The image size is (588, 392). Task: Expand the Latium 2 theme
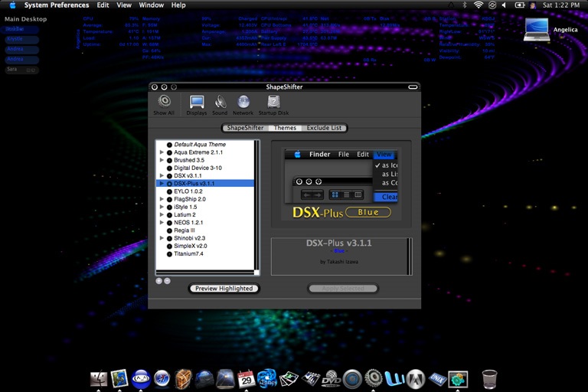click(162, 214)
